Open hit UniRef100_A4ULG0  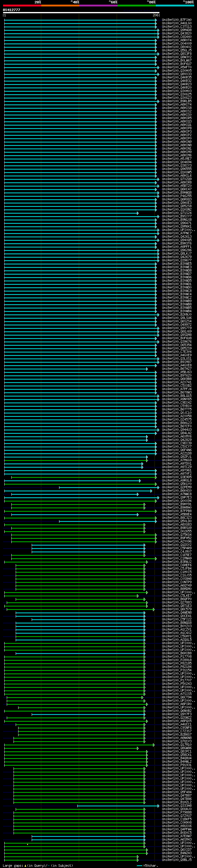[x=177, y=23]
